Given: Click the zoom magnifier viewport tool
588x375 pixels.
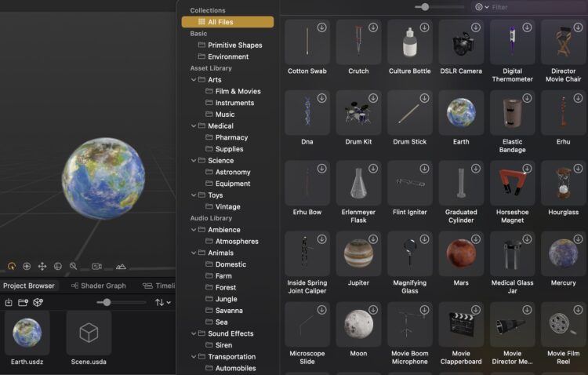Looking at the screenshot, I should (73, 267).
